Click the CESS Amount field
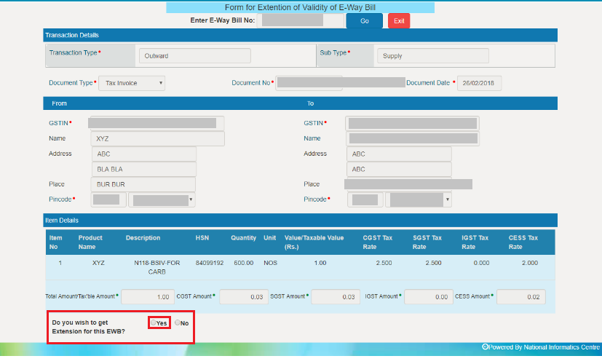 [520, 296]
